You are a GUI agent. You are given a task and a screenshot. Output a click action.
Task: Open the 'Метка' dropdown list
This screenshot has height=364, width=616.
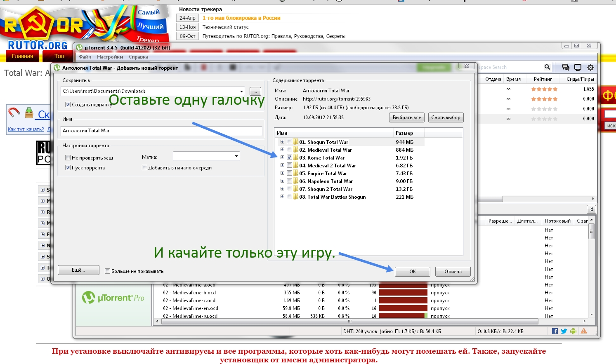(x=236, y=156)
